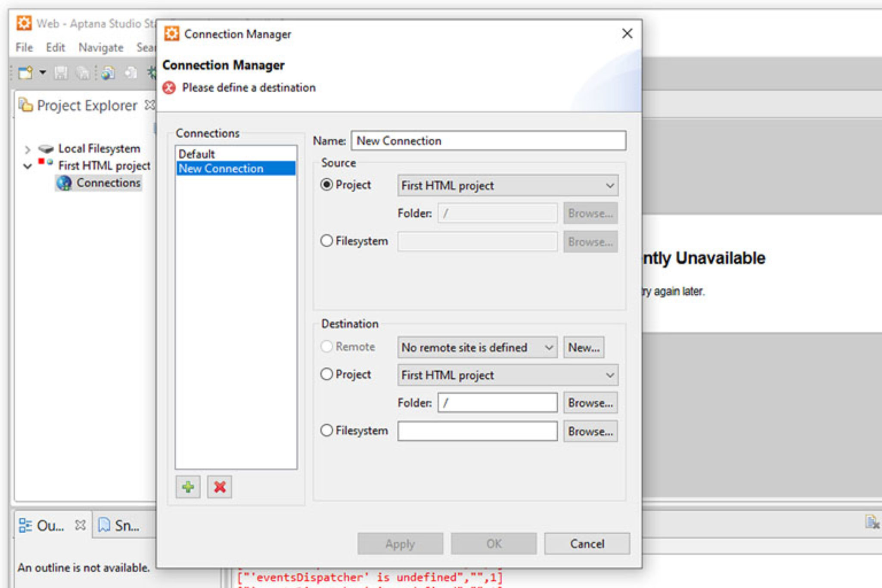Open No remote site is defined dropdown
This screenshot has width=882, height=588.
(x=477, y=347)
